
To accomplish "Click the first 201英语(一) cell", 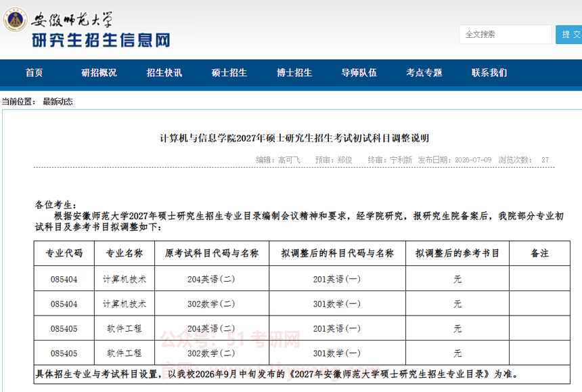I will coord(337,279).
